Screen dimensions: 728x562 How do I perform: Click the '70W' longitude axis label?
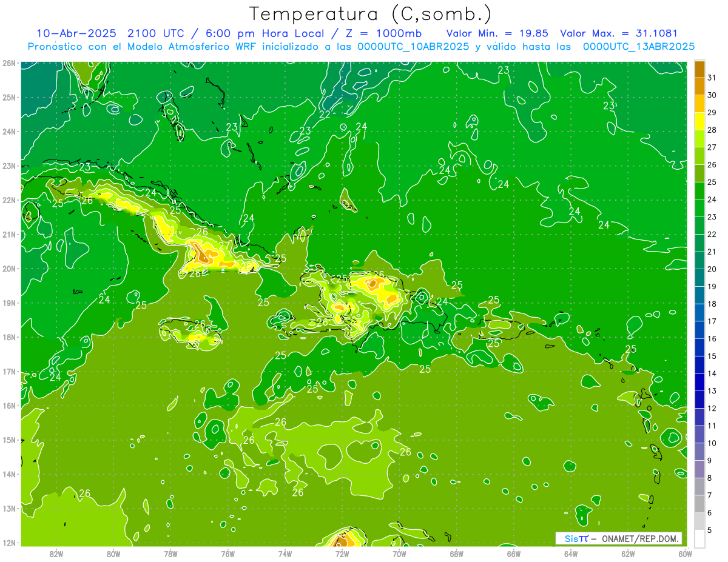click(399, 553)
